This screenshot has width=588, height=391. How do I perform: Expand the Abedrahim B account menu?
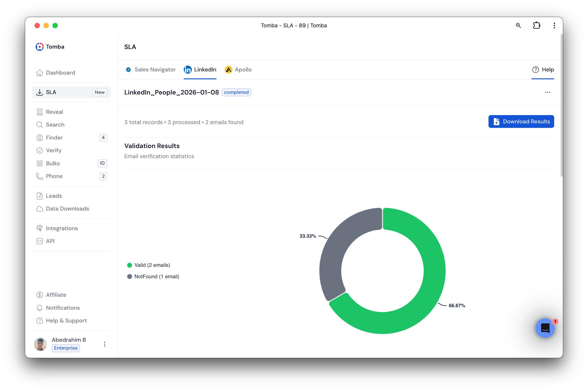coord(104,344)
